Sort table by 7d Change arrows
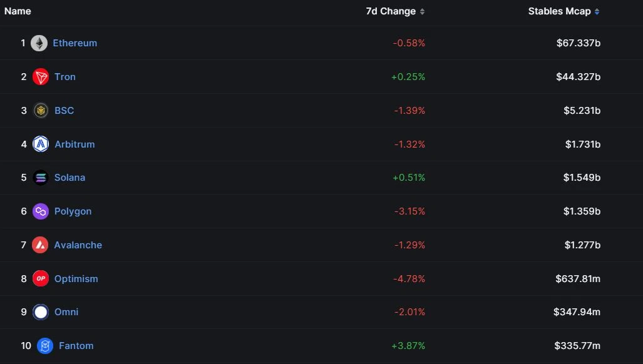 click(422, 11)
